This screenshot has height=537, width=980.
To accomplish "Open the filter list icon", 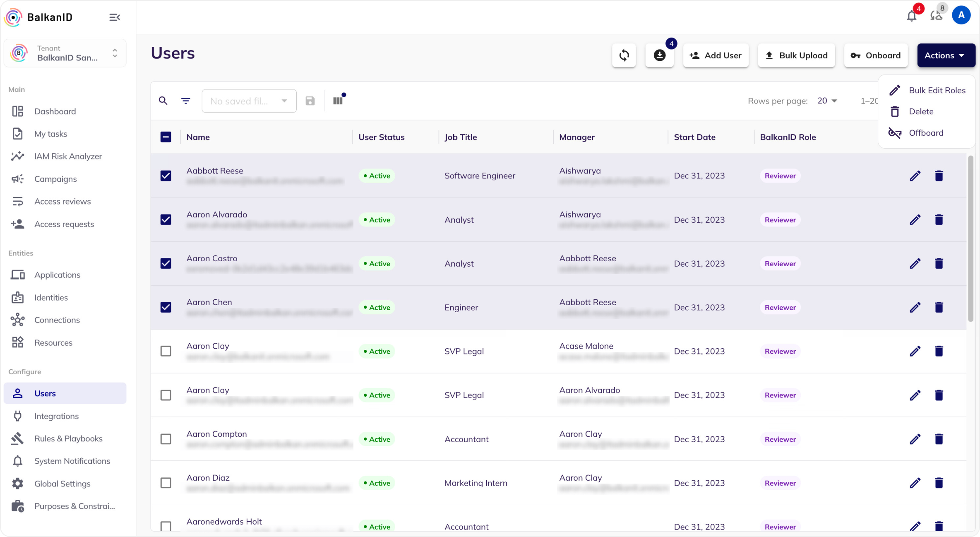I will coord(186,101).
